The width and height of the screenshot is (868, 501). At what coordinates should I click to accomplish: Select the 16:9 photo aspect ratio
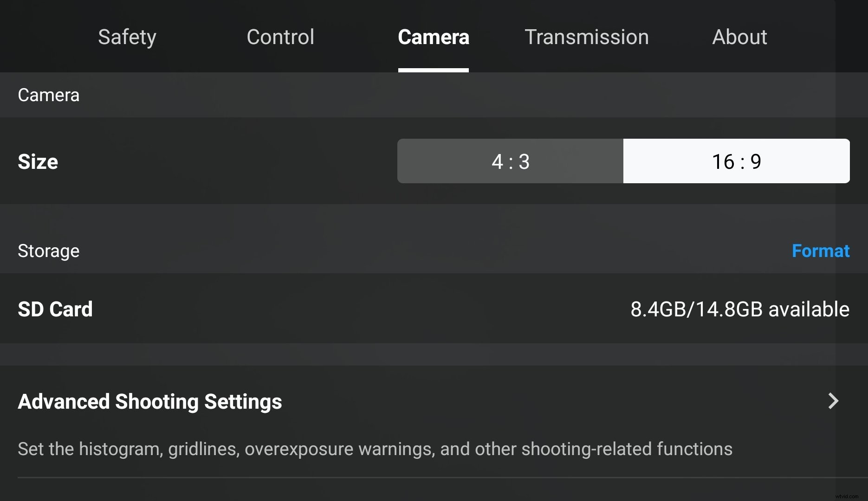coord(736,161)
